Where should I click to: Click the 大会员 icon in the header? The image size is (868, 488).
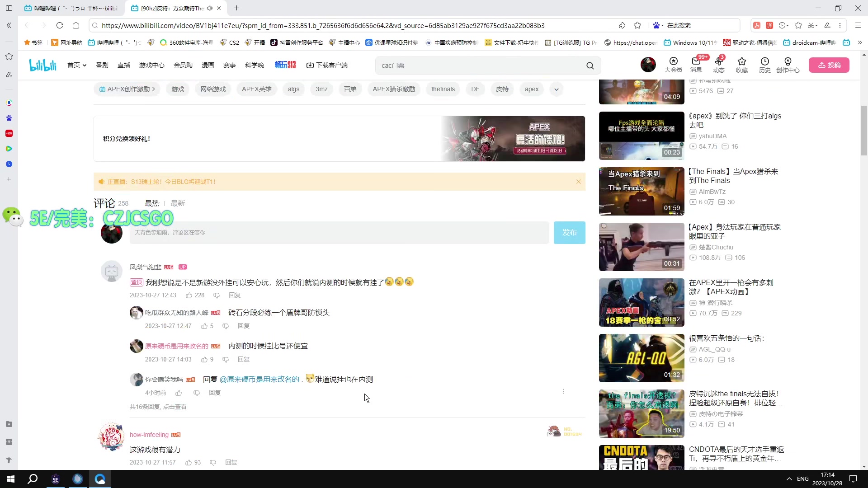[673, 65]
